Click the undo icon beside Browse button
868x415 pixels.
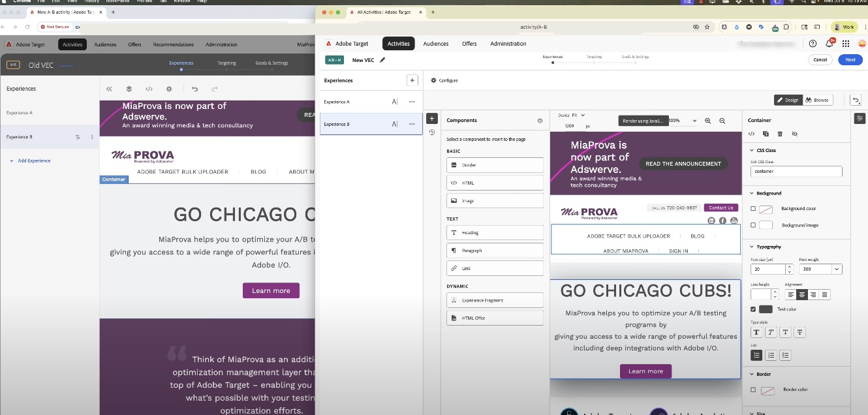[856, 100]
